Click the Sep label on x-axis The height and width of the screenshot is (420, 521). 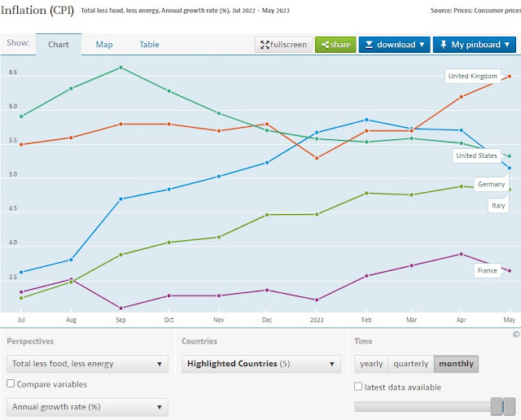point(120,320)
